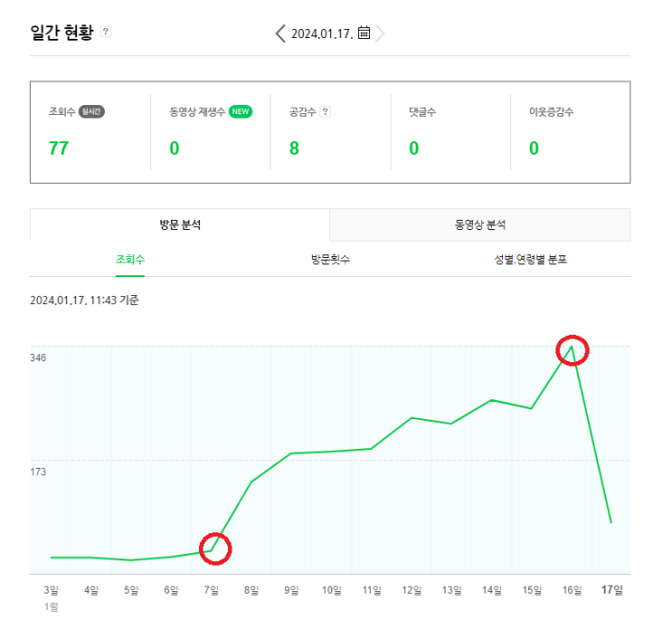Viewport: 672px width, 639px height.
Task: Click the 조회수 value 77
Action: [59, 148]
